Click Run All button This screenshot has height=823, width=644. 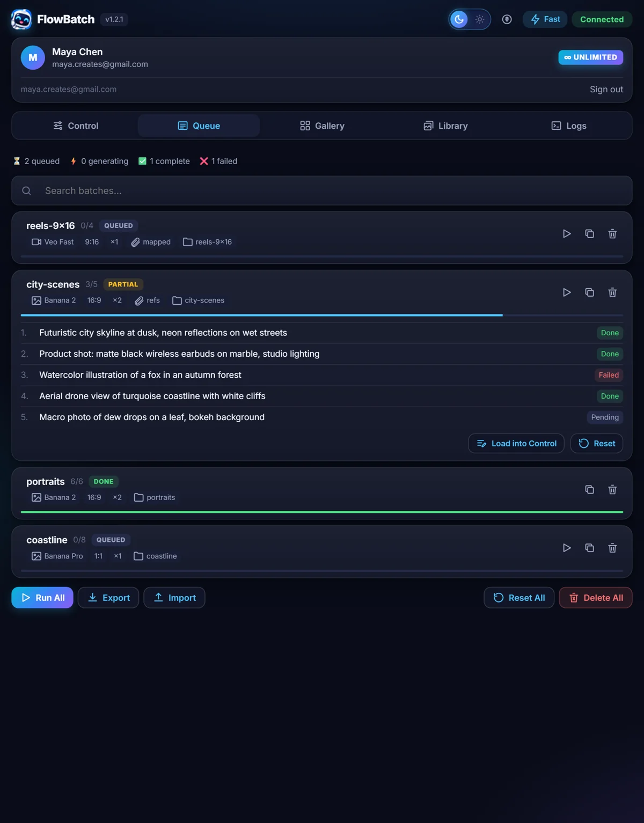point(42,598)
